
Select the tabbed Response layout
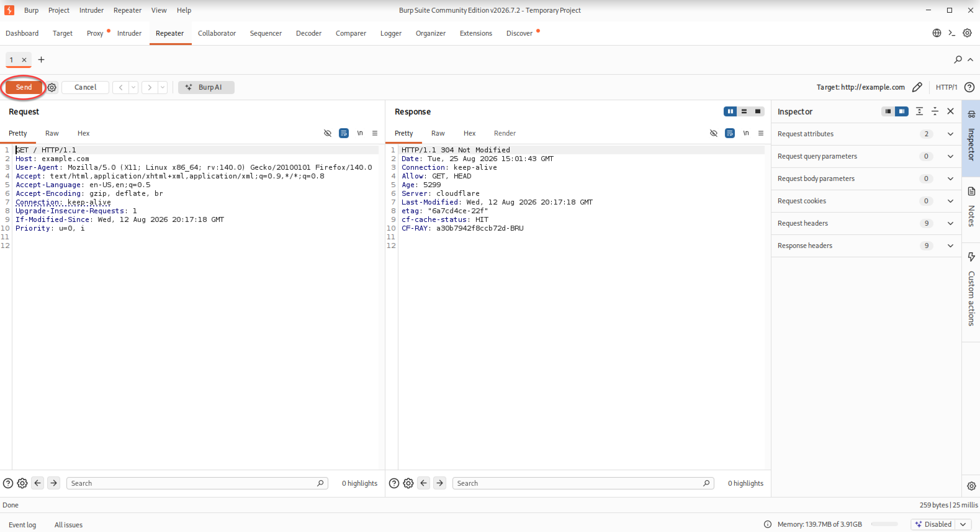click(758, 111)
